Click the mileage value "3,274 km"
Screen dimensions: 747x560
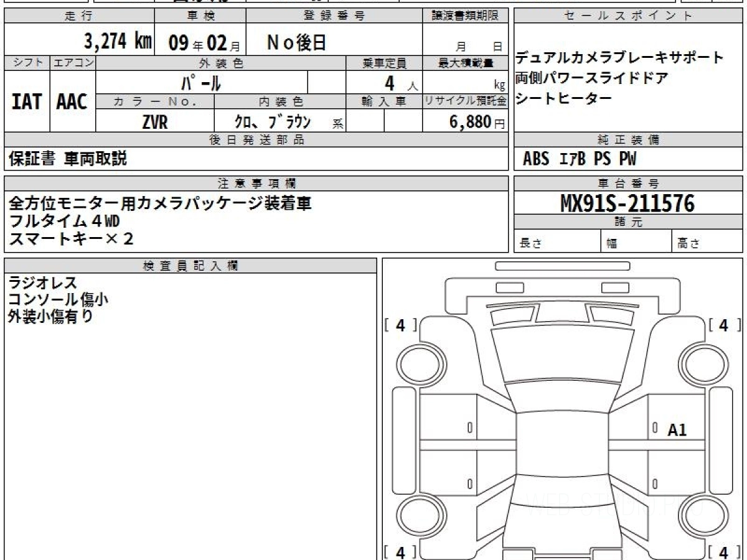point(118,42)
